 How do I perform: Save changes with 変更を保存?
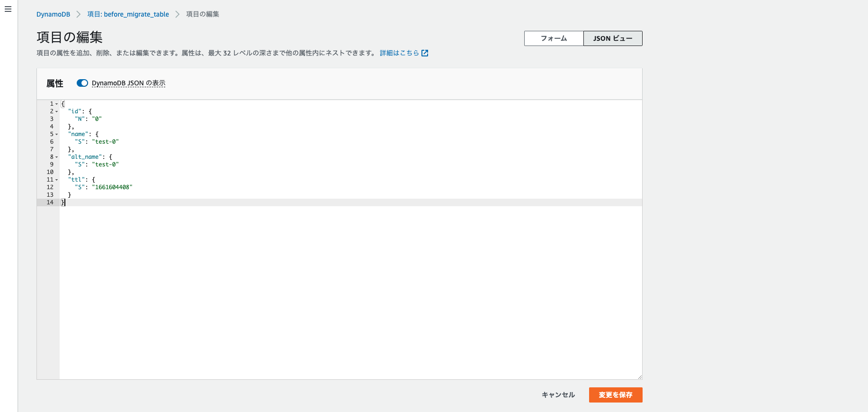click(615, 394)
